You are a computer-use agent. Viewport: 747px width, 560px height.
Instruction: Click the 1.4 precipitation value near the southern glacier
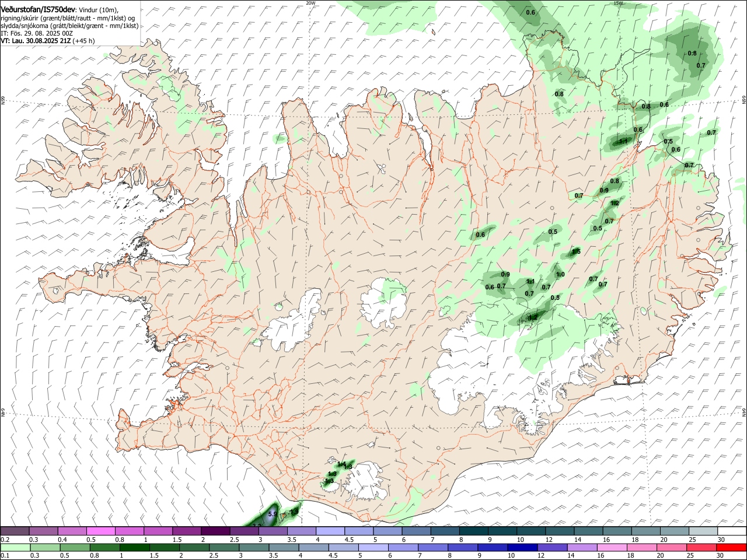point(342,464)
